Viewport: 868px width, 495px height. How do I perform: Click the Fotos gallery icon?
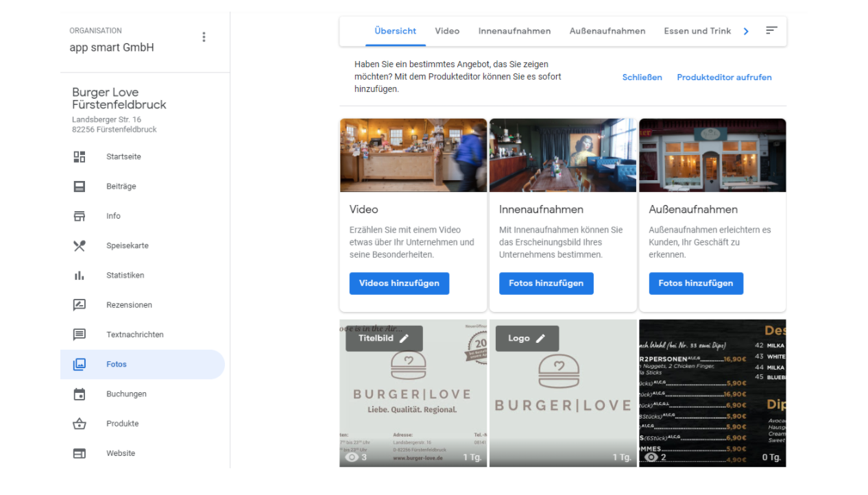(x=80, y=364)
